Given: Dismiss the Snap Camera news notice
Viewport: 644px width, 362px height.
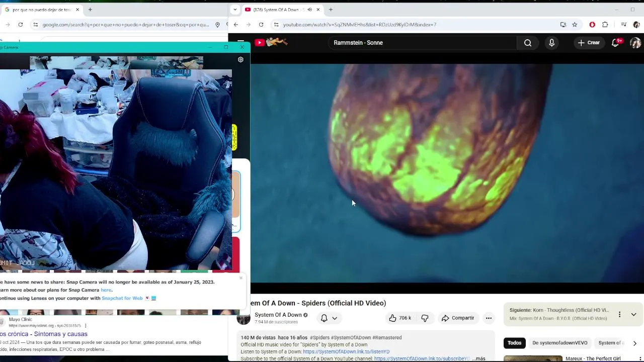Looking at the screenshot, I should pyautogui.click(x=241, y=278).
